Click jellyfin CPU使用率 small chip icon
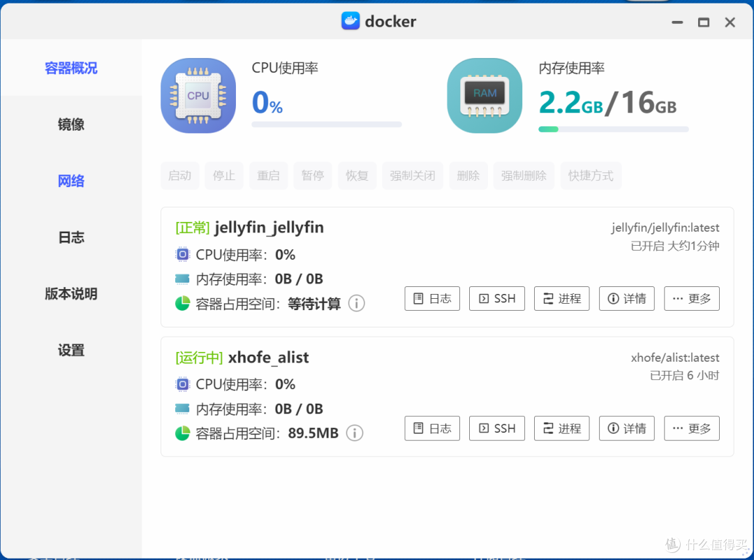The image size is (754, 560). [183, 254]
